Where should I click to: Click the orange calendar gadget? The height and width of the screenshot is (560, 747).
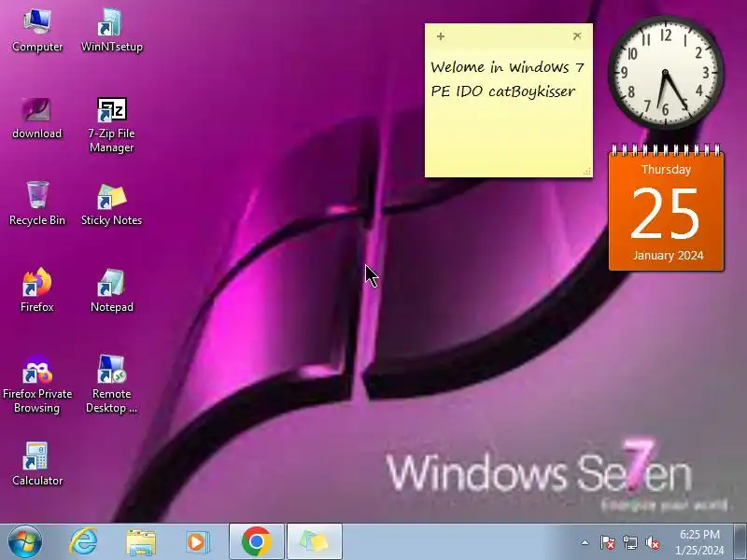[x=667, y=208]
